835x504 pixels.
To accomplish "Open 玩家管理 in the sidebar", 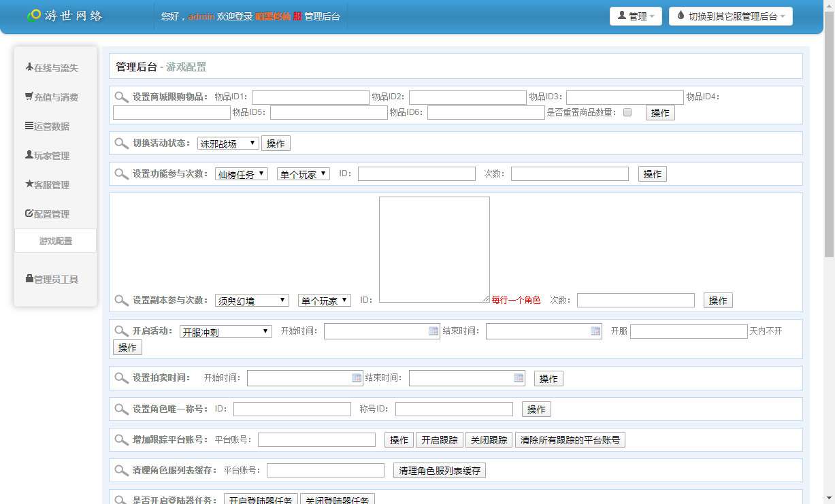I will [52, 156].
